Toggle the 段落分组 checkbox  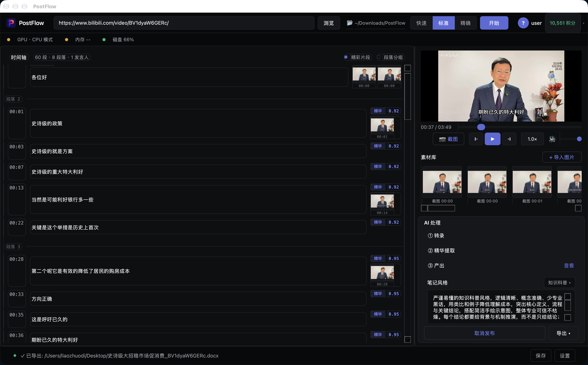[x=379, y=57]
